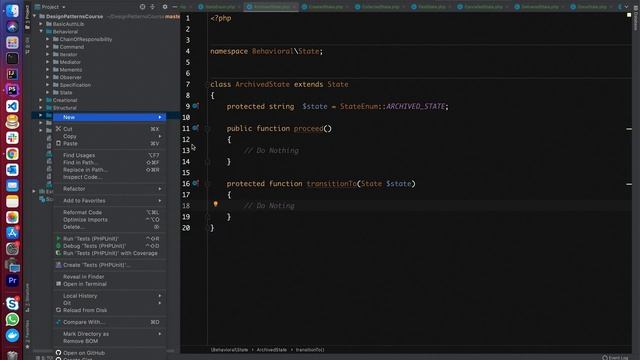This screenshot has height=360, width=640.
Task: Select the Mediator folder in tree
Action: (x=70, y=62)
